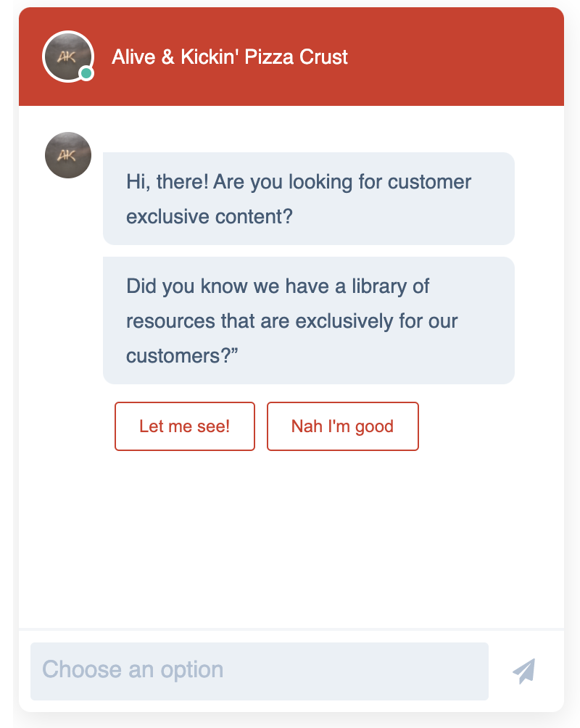Screen dimensions: 580x728
Task: Decline by clicking 'Nah I'm good'
Action: [x=342, y=426]
